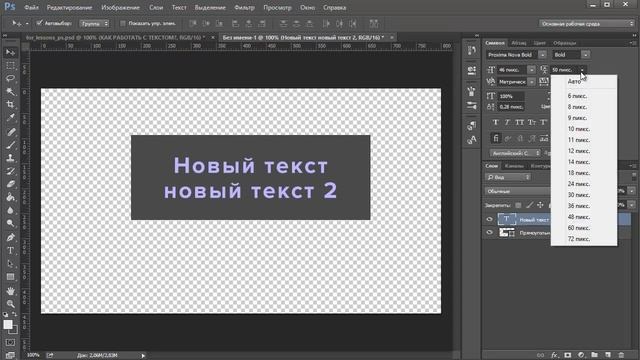Switch to the Абзац panel tab

point(519,43)
